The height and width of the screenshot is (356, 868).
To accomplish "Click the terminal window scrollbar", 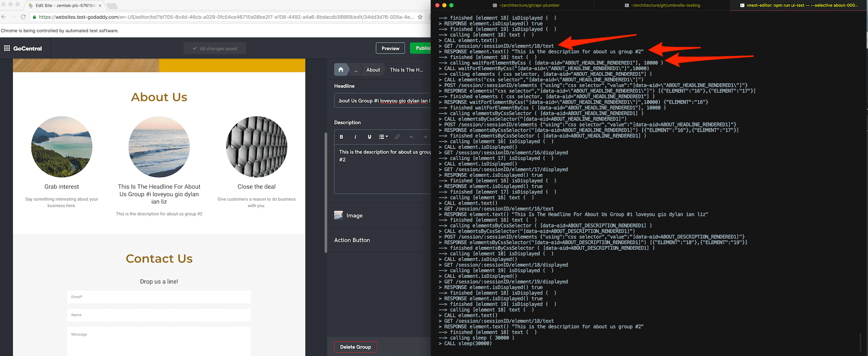I will coord(860,343).
